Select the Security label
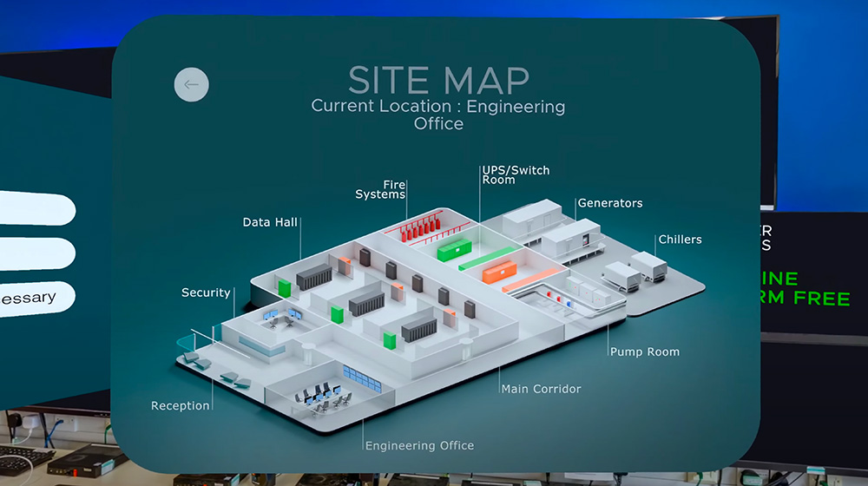 [x=206, y=292]
